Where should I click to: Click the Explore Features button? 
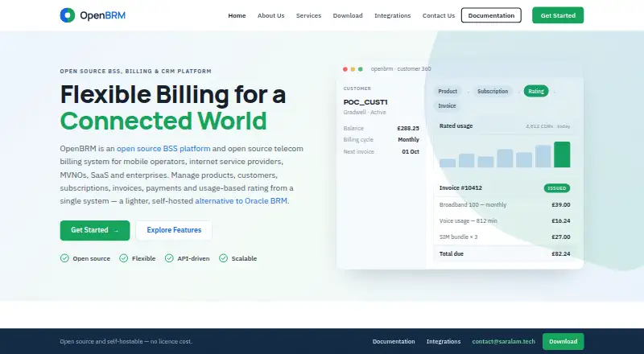[174, 230]
